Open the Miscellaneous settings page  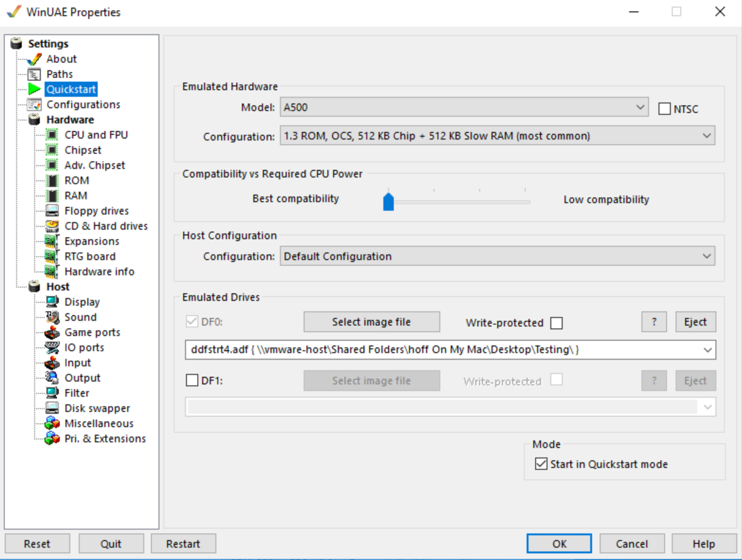point(99,423)
